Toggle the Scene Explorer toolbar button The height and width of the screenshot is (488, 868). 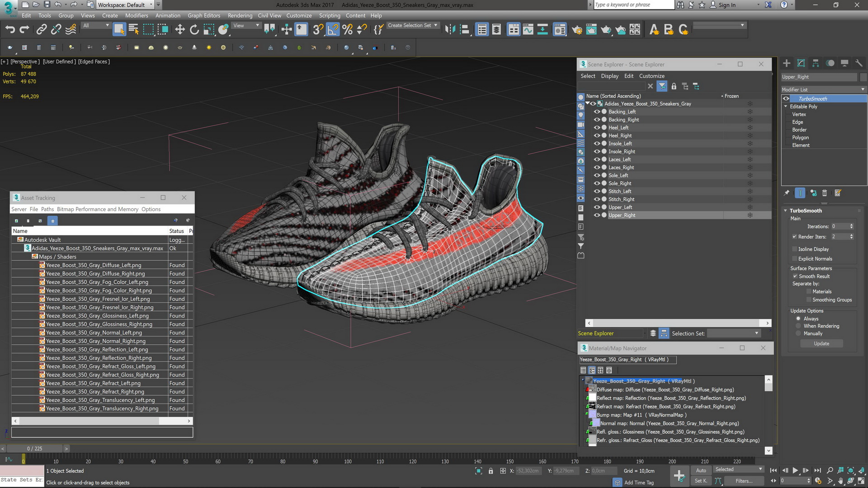(x=482, y=30)
